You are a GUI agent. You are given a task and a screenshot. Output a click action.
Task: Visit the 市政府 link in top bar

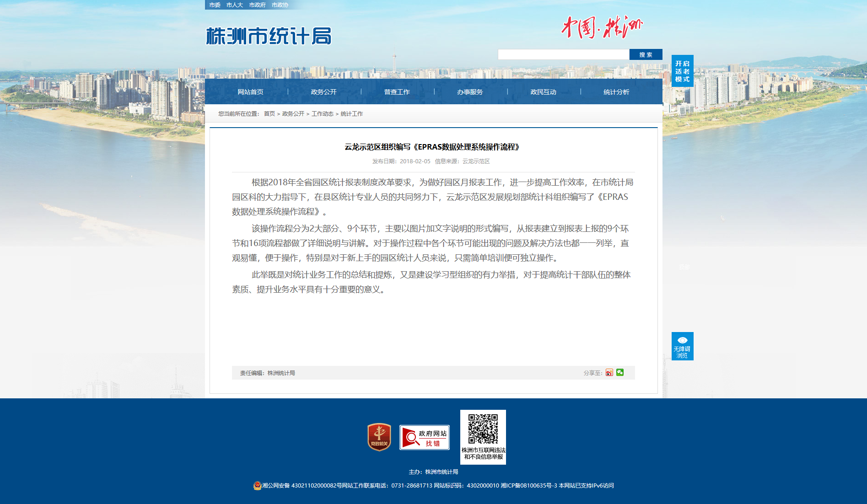257,5
